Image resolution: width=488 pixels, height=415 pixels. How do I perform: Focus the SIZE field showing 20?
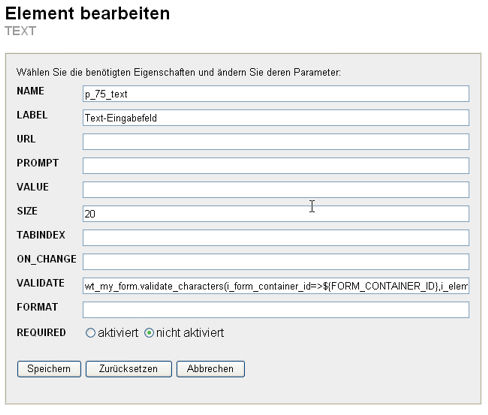(276, 214)
